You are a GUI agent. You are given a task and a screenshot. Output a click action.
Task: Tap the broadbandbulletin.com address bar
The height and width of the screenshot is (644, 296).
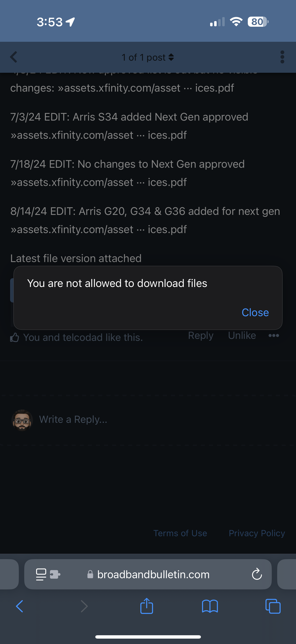[x=148, y=574]
